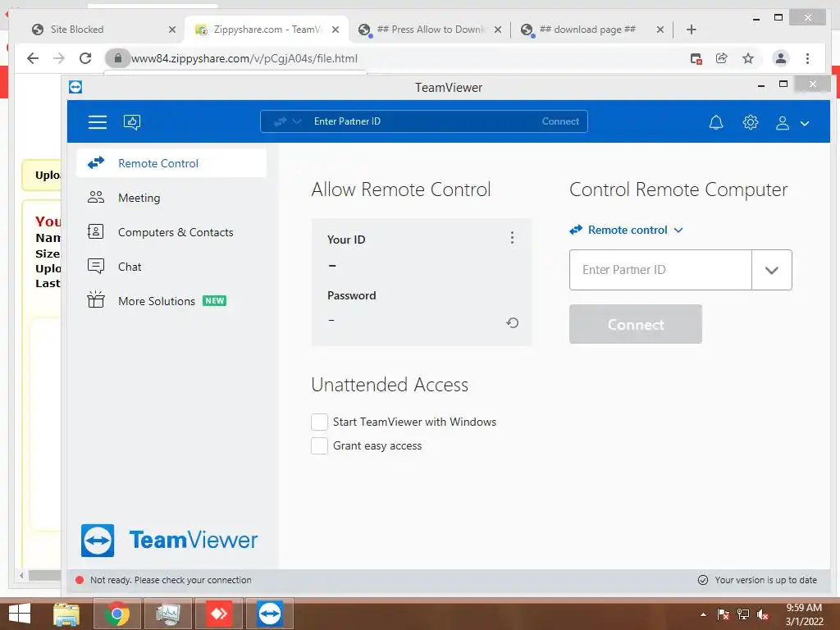The width and height of the screenshot is (840, 630).
Task: Click the blocked pop-up icon in address bar
Action: click(x=696, y=58)
